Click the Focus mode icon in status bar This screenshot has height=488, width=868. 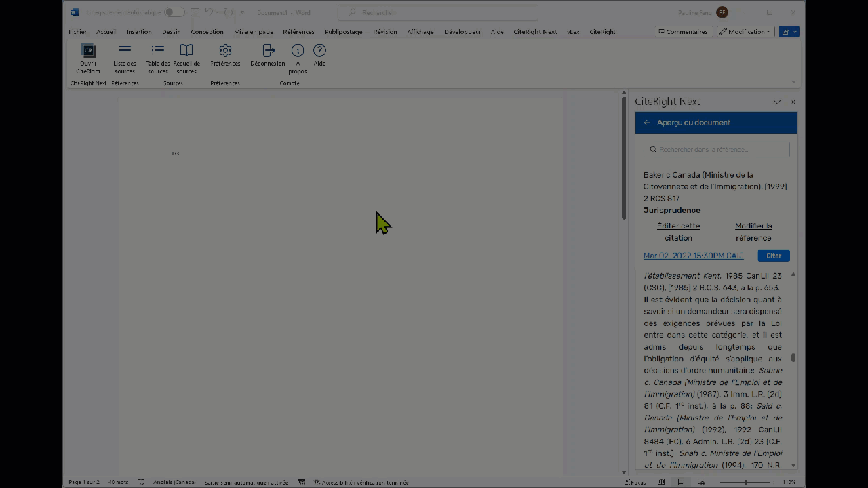(x=627, y=482)
